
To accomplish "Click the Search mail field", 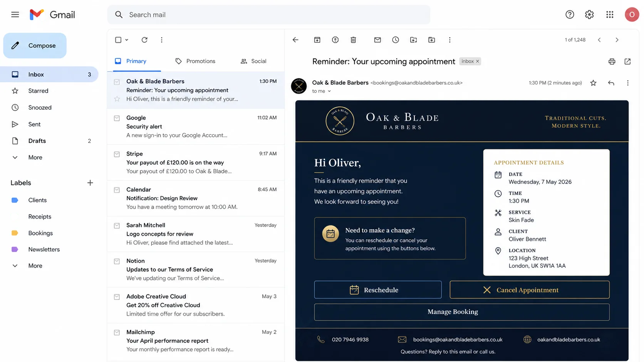I will pos(268,15).
